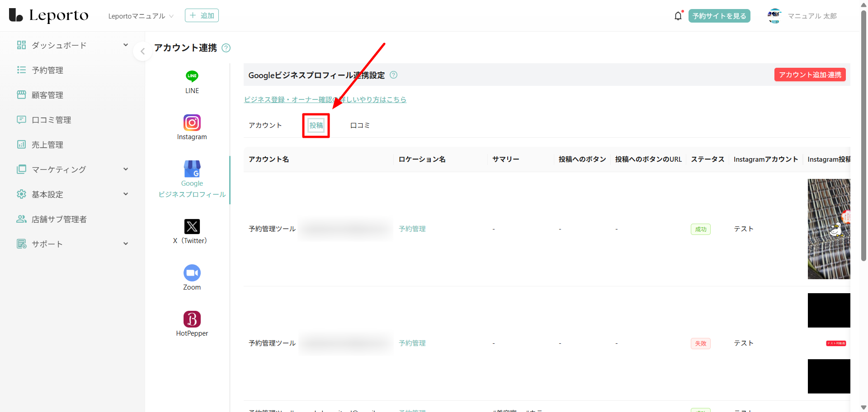This screenshot has width=868, height=412.
Task: Open the LINE integration icon
Action: 192,76
